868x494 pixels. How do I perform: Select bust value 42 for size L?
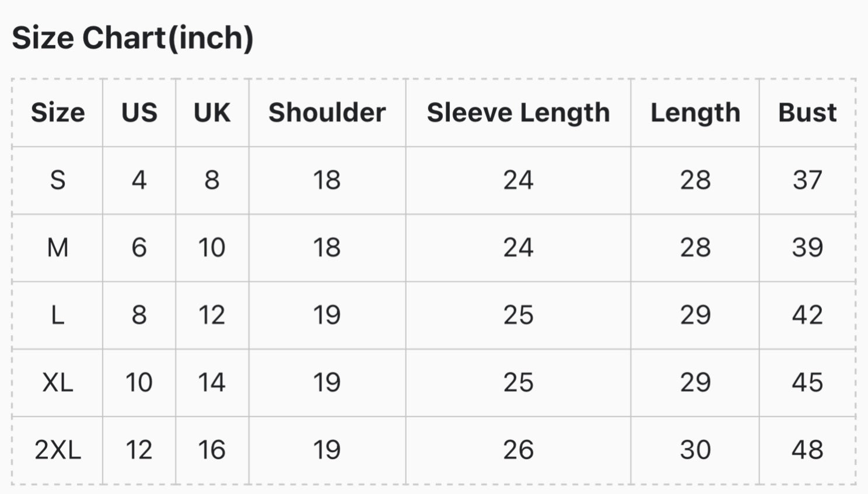point(807,315)
